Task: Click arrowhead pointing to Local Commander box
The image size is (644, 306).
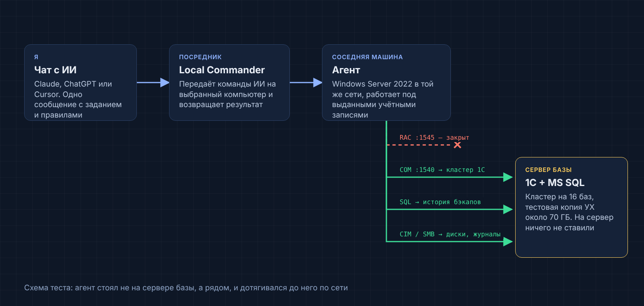Action: [x=165, y=83]
